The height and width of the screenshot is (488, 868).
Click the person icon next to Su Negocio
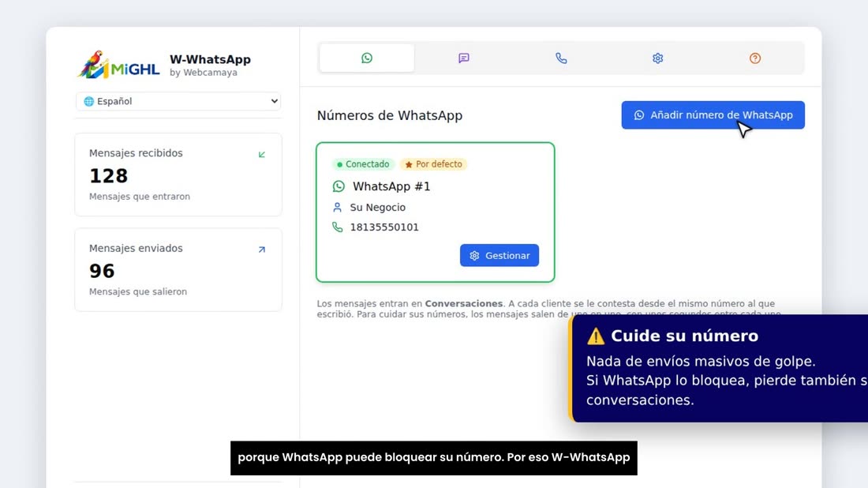pyautogui.click(x=337, y=207)
